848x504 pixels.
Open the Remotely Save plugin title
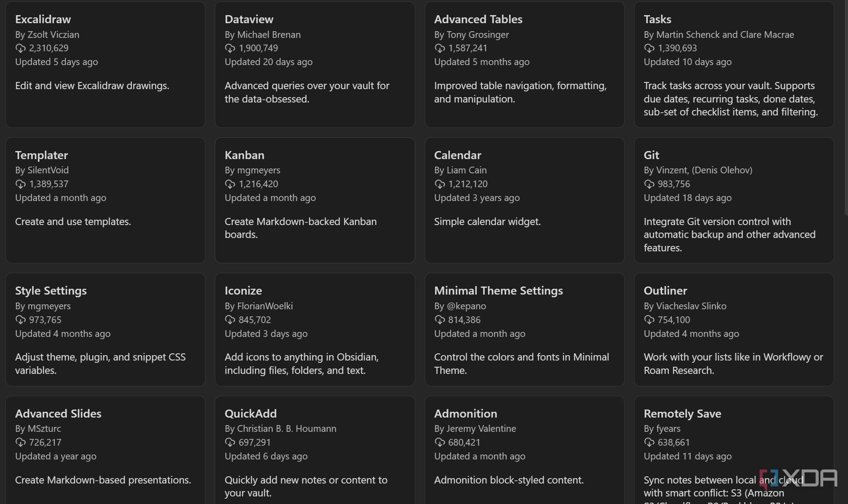682,414
